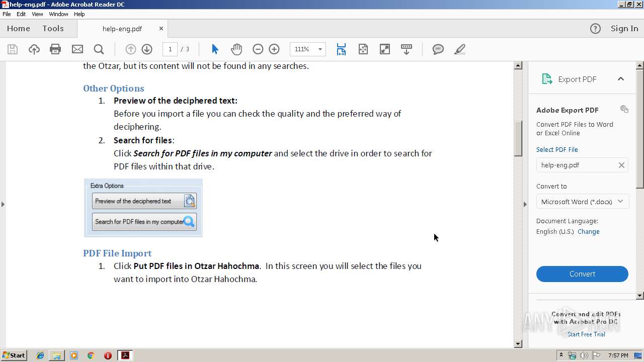Open the View menu
The image size is (644, 362).
[x=37, y=14]
